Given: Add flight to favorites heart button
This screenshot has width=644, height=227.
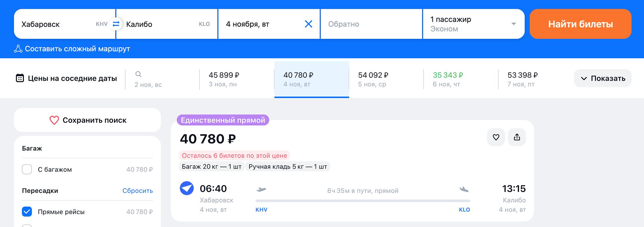Looking at the screenshot, I should pos(496,137).
